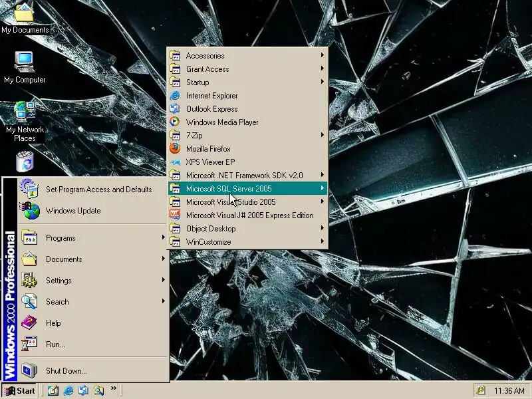Viewport: 532px width, 399px height.
Task: Select Microsoft Visual Studio 2005 entry
Action: pos(247,202)
